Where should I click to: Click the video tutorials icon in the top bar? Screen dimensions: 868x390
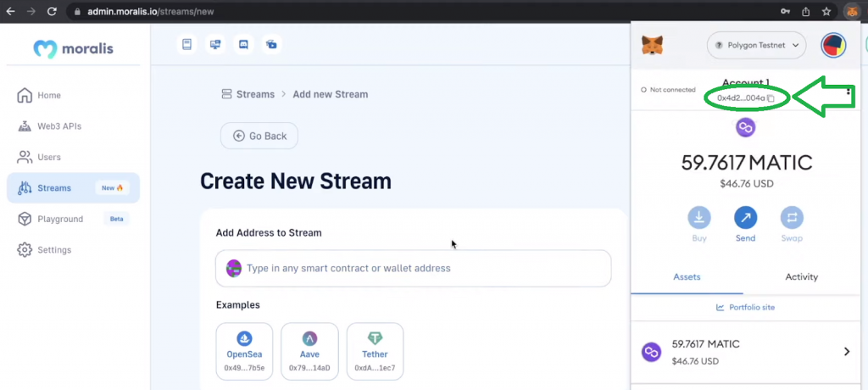[271, 44]
